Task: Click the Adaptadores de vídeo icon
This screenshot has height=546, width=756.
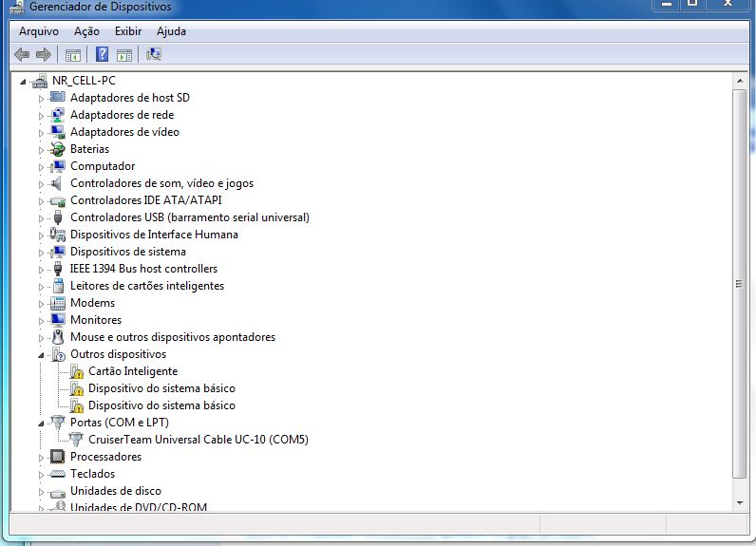Action: [57, 132]
